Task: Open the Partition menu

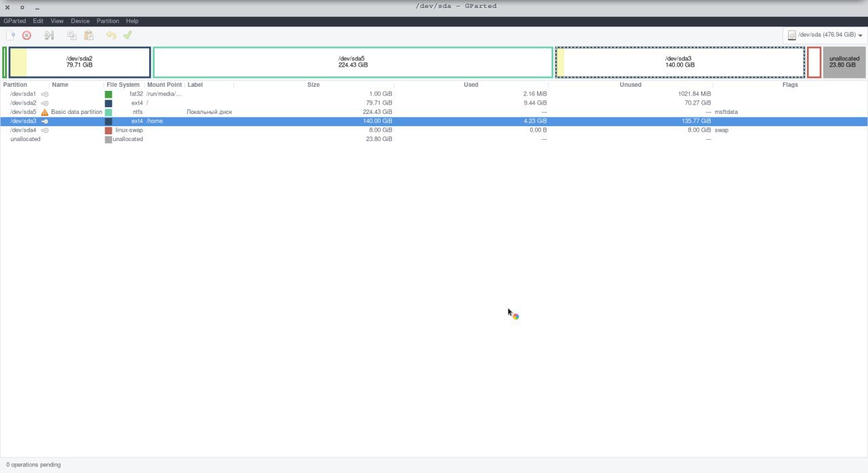Action: [x=108, y=21]
